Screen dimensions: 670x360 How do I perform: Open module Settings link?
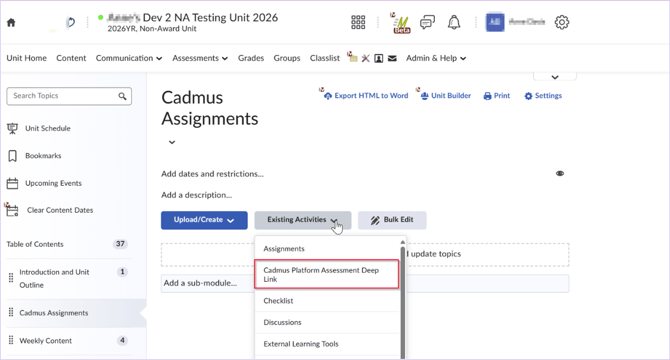point(543,96)
